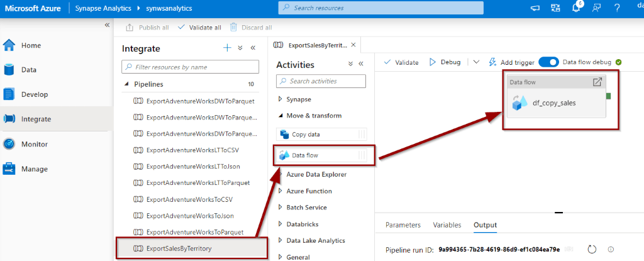Open notifications bell icon
Image resolution: width=644 pixels, height=261 pixels.
577,8
